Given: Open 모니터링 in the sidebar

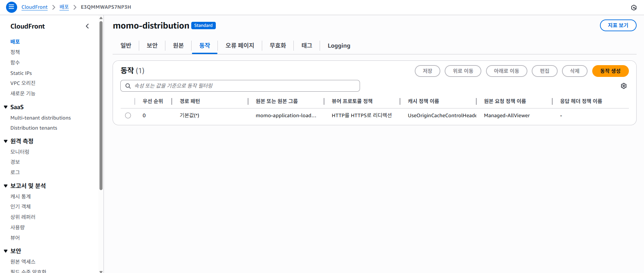Looking at the screenshot, I should coord(20,152).
